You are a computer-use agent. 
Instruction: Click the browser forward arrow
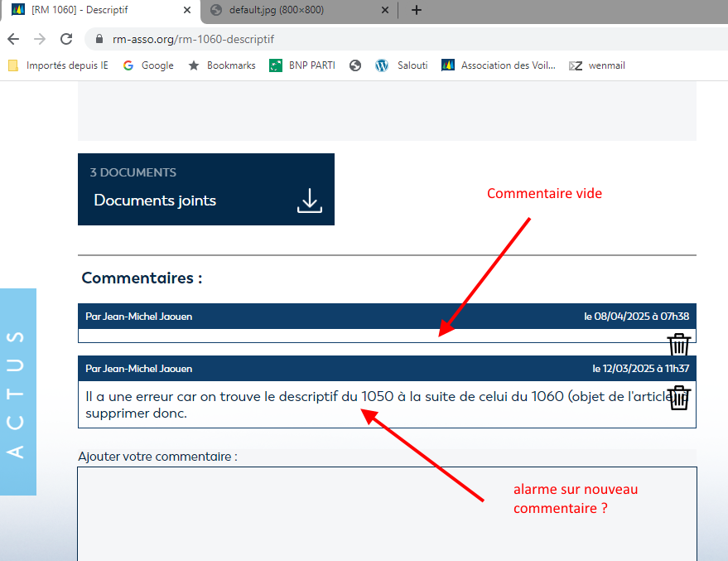pyautogui.click(x=40, y=39)
